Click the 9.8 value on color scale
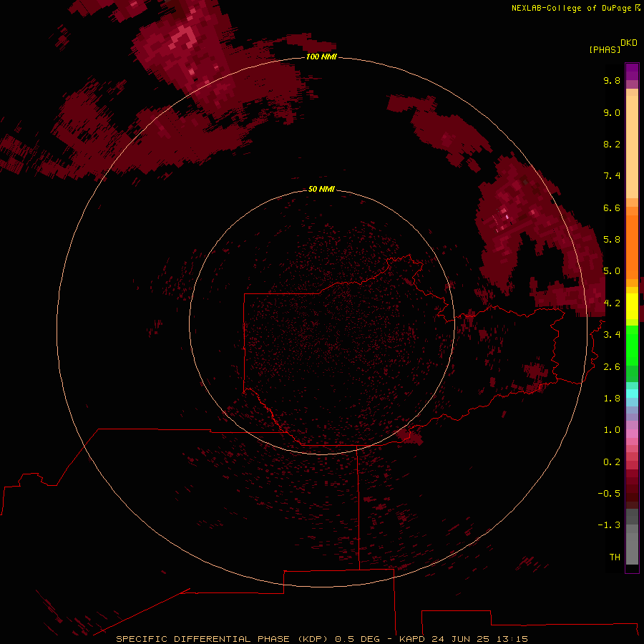This screenshot has width=644, height=644. coord(612,80)
